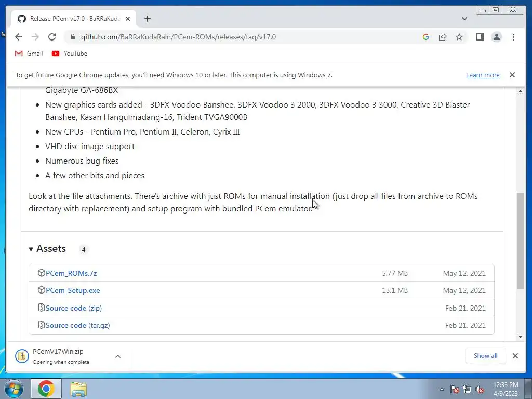Click the Chrome taskbar icon
Screen dimensions: 532x399
[46, 389]
